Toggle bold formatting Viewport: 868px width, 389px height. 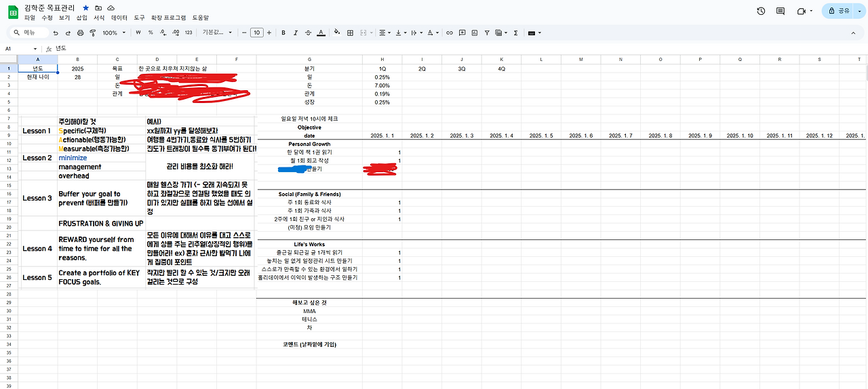pyautogui.click(x=283, y=33)
